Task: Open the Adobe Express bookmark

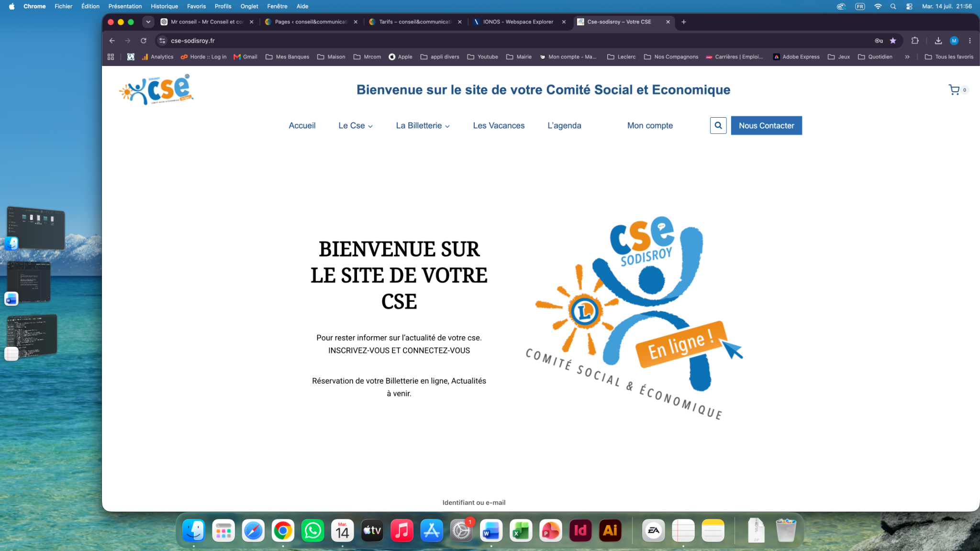Action: click(796, 56)
